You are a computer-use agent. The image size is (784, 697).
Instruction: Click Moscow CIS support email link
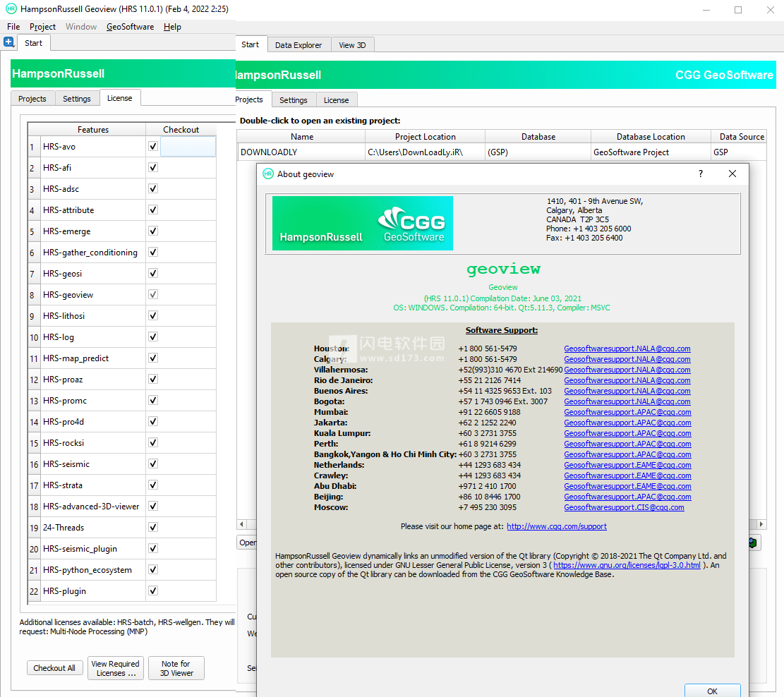[x=624, y=507]
